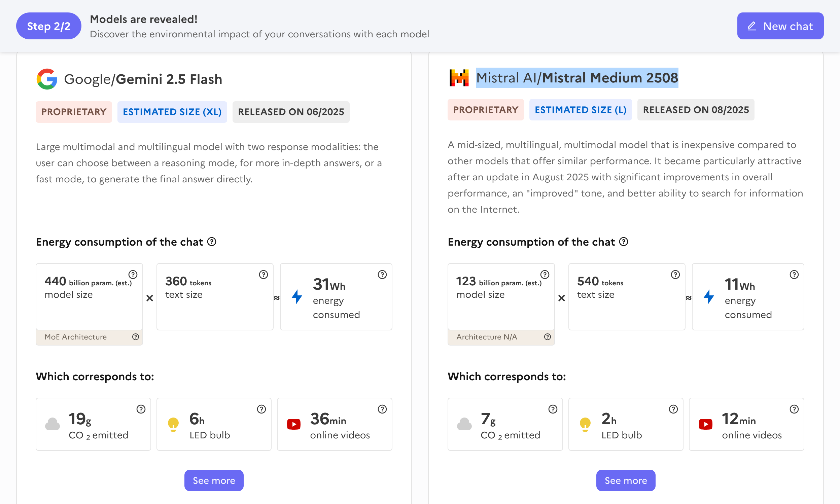This screenshot has height=504, width=840.
Task: Click help icon in 11Wh energy box
Action: (x=794, y=275)
